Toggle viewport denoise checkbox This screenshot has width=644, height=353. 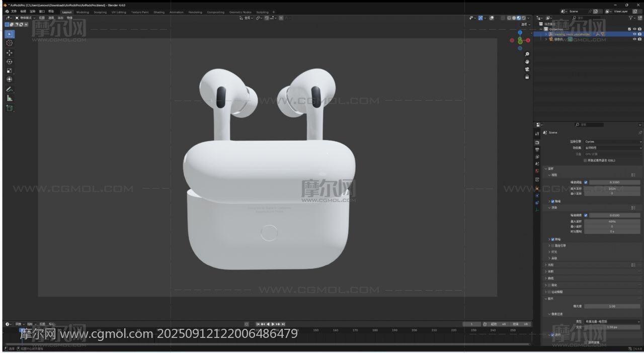coord(553,201)
